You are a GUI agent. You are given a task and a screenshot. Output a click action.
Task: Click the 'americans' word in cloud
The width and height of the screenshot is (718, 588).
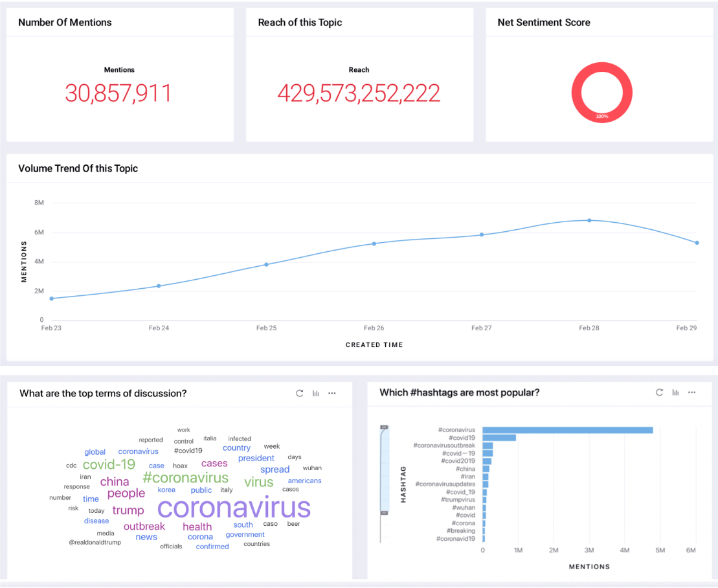click(x=304, y=481)
